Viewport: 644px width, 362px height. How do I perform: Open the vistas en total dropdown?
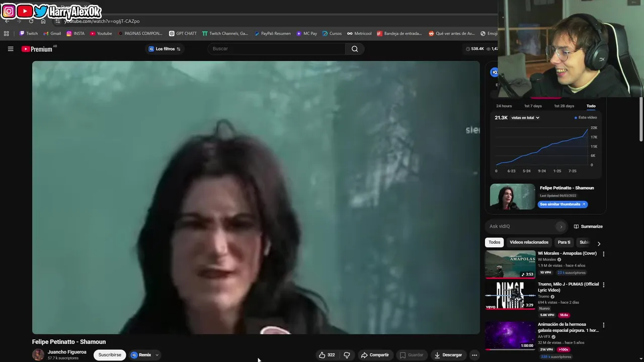click(x=525, y=118)
